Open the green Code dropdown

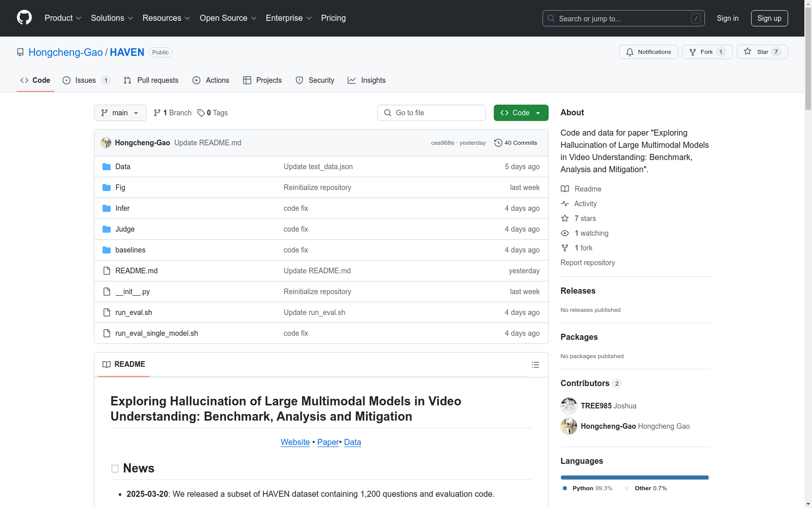pyautogui.click(x=521, y=113)
